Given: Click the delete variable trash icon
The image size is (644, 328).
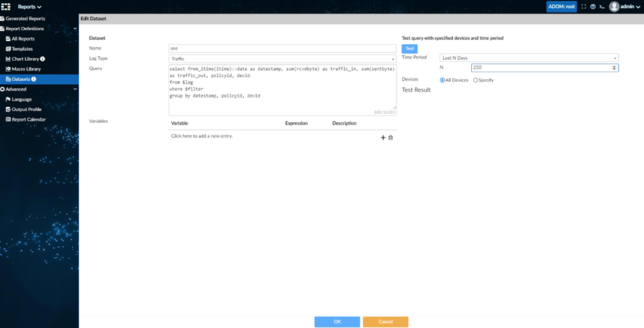Looking at the screenshot, I should click(391, 137).
